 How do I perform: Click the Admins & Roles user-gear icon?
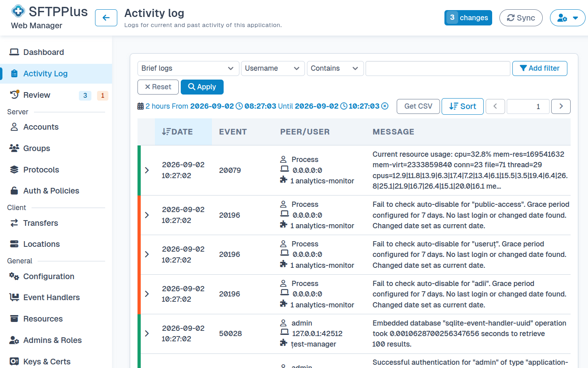point(14,340)
